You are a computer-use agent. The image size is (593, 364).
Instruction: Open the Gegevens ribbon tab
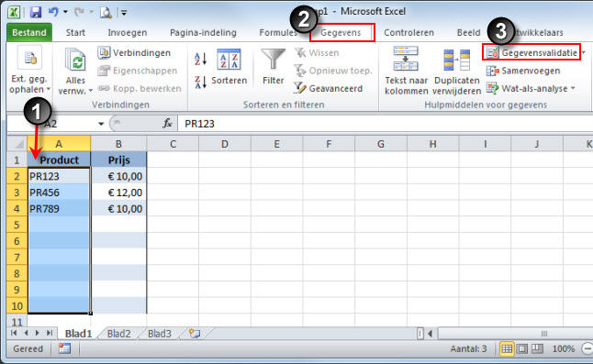tap(341, 32)
